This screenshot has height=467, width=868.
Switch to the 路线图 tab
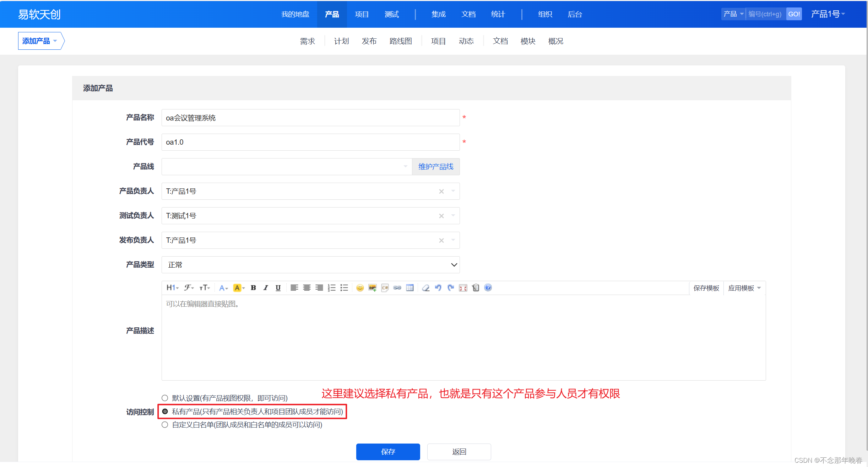[x=400, y=41]
